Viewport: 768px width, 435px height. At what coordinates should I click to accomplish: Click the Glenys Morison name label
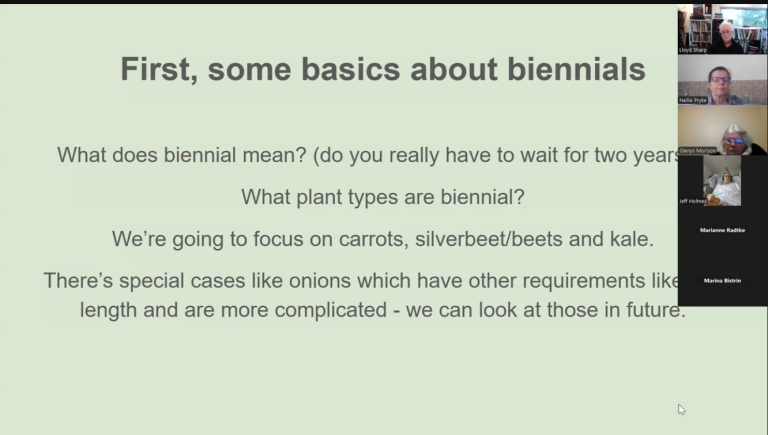[698, 151]
